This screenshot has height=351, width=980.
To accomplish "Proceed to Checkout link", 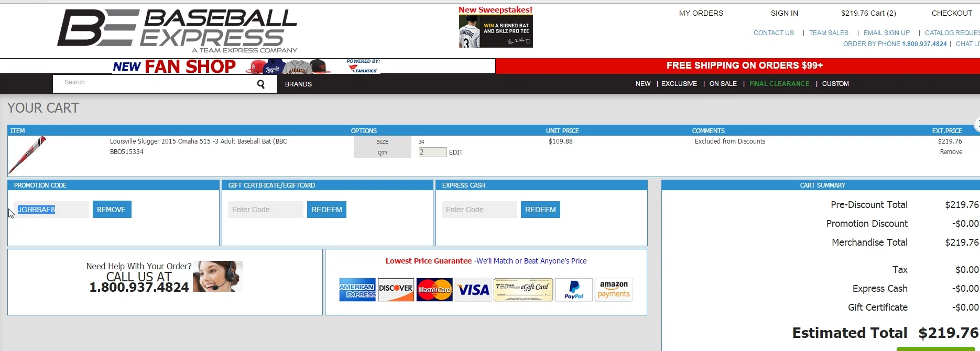I will point(952,13).
